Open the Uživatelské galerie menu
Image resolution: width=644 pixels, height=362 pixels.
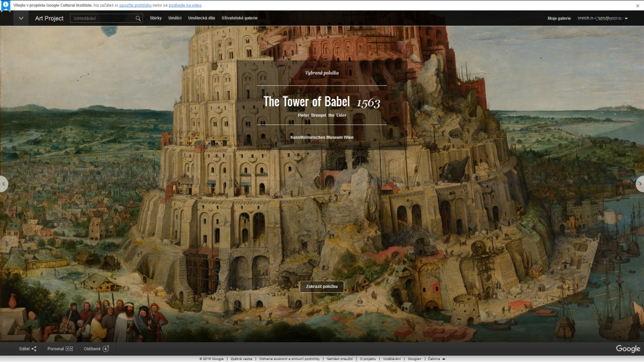240,18
